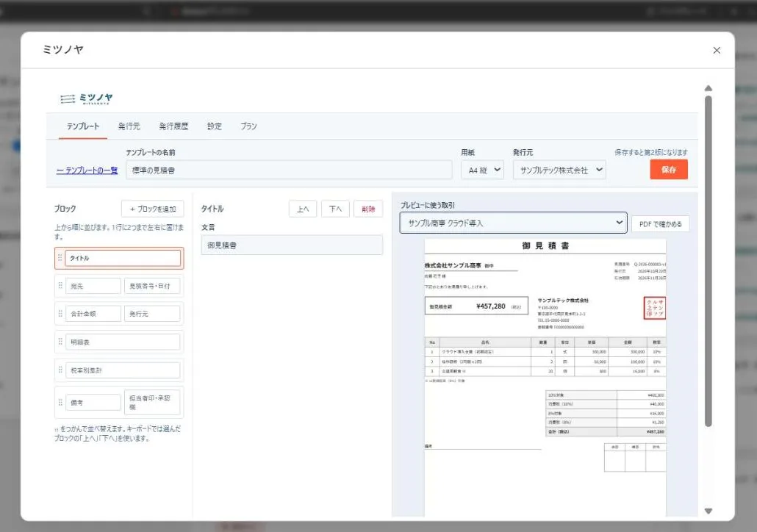Grab the drag handle of 備考 row
757x532 pixels.
click(60, 402)
